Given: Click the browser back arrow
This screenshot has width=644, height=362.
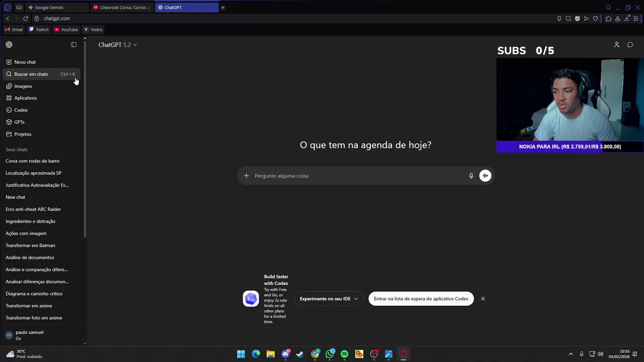Looking at the screenshot, I should coord(8,19).
